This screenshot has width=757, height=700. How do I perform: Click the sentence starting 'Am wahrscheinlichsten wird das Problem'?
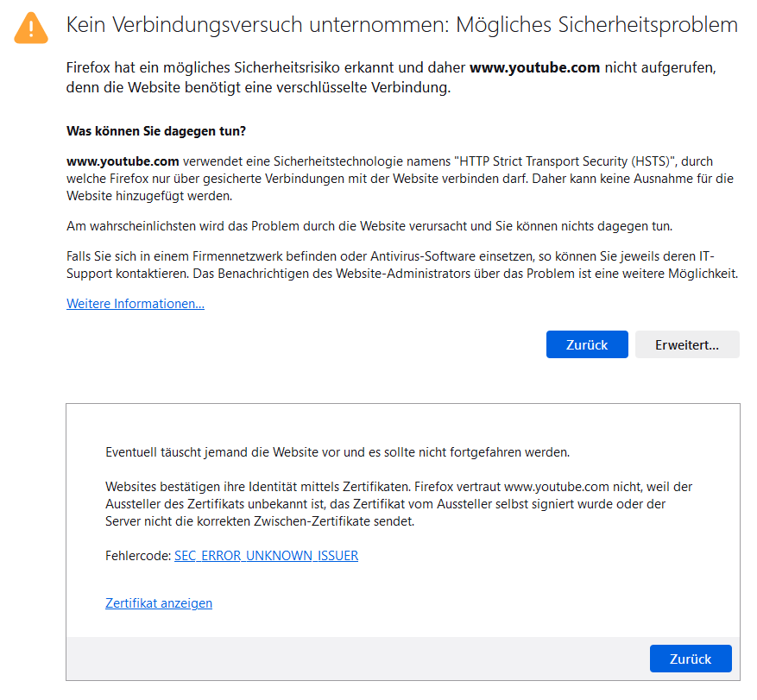pos(369,226)
